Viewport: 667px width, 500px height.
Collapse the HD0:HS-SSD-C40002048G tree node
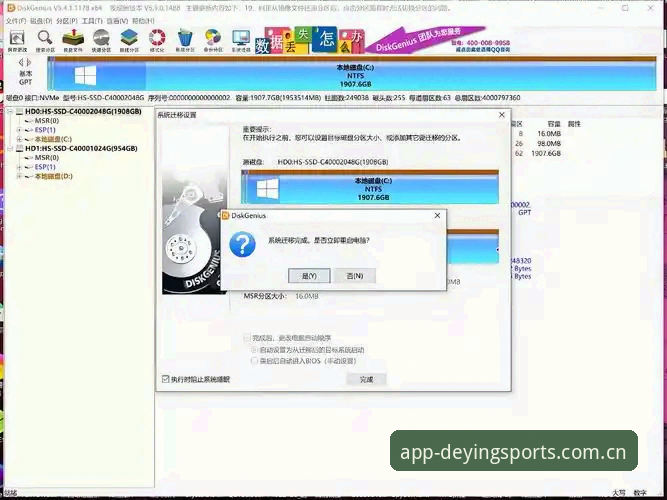point(10,111)
